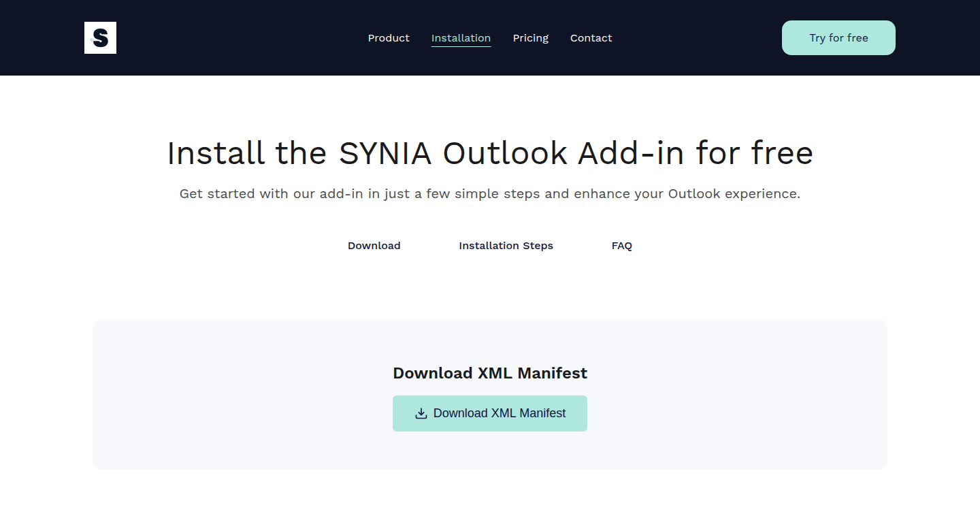This screenshot has width=980, height=518.
Task: Open the Installation nav link
Action: pos(461,38)
